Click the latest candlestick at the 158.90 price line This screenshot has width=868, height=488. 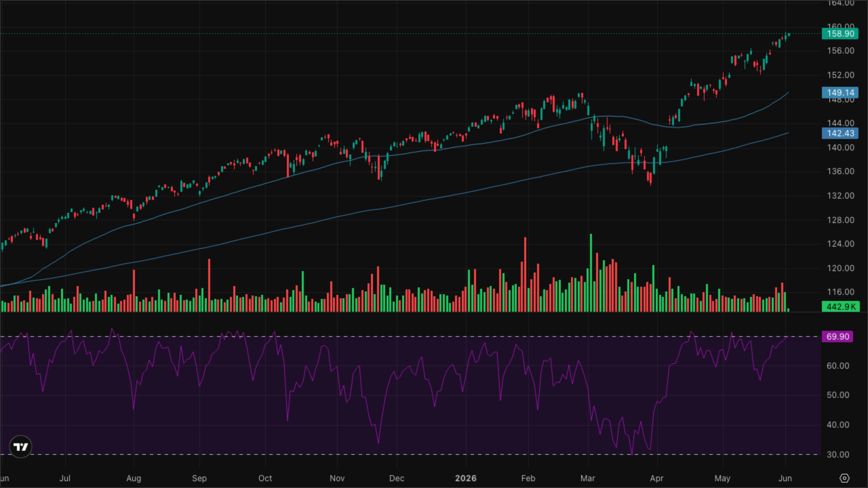(789, 34)
